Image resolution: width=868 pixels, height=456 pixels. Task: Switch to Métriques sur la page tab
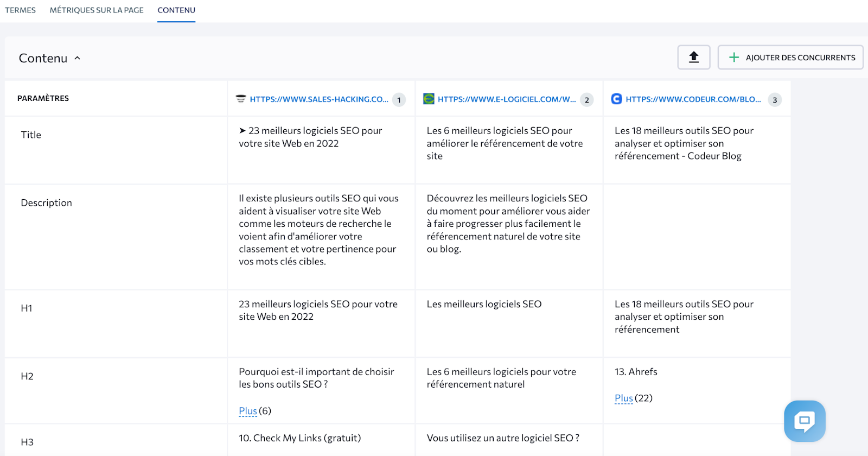click(x=97, y=10)
